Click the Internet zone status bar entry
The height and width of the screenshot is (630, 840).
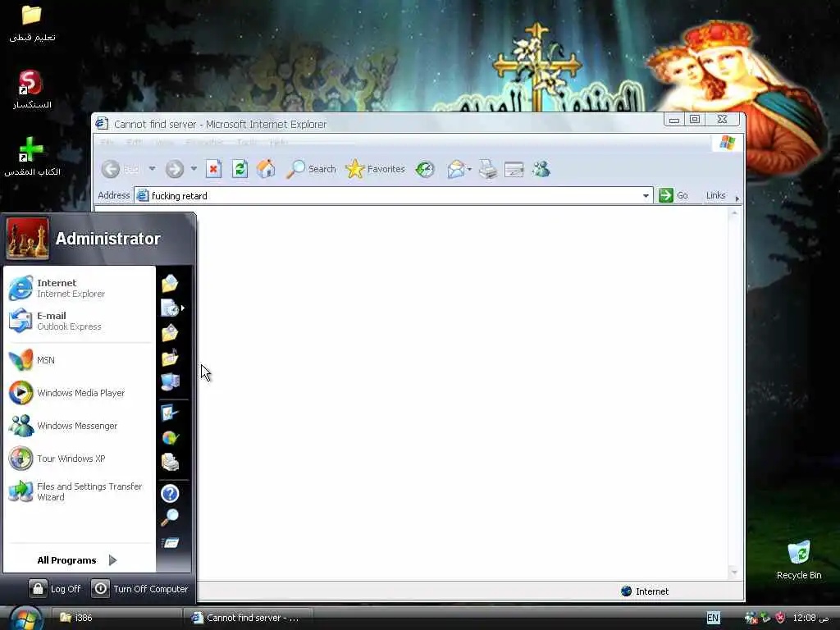[645, 591]
